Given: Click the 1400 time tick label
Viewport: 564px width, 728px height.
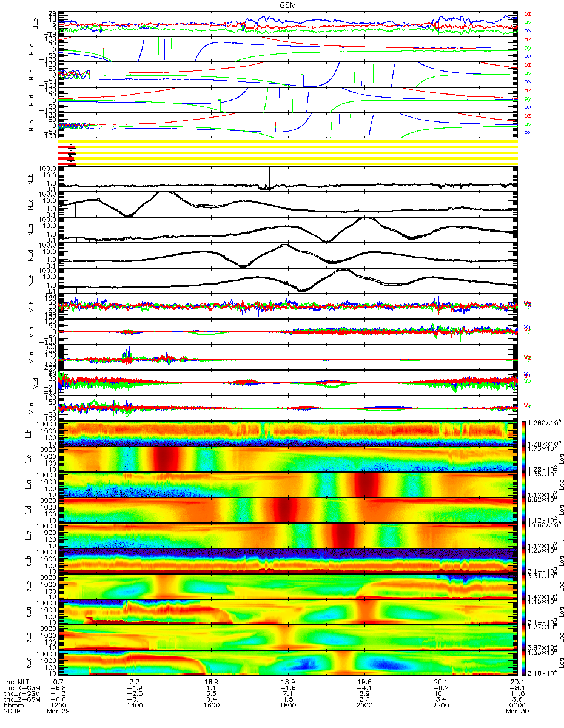Looking at the screenshot, I should coord(135,706).
